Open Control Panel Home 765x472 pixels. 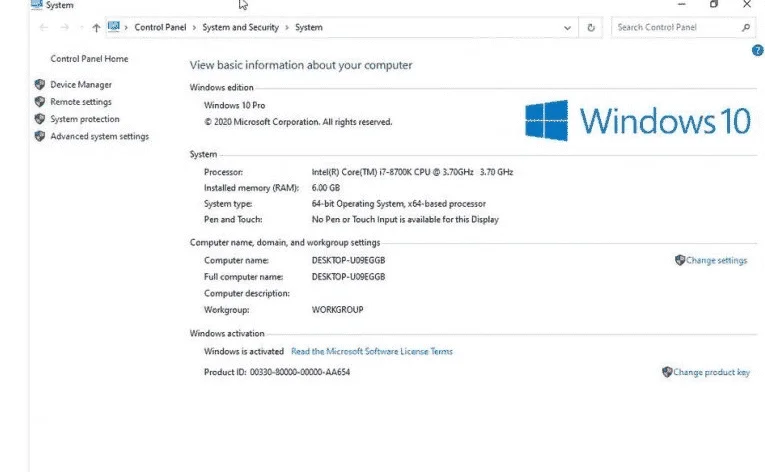coord(89,59)
